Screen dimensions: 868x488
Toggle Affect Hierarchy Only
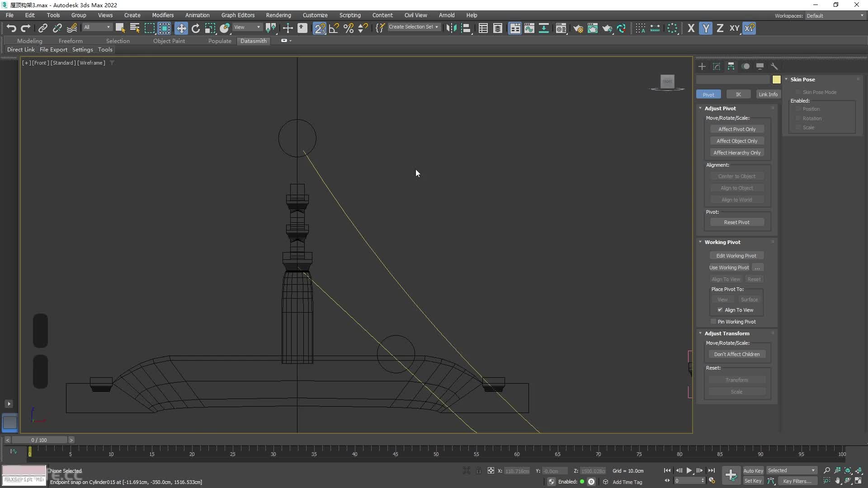[737, 153]
